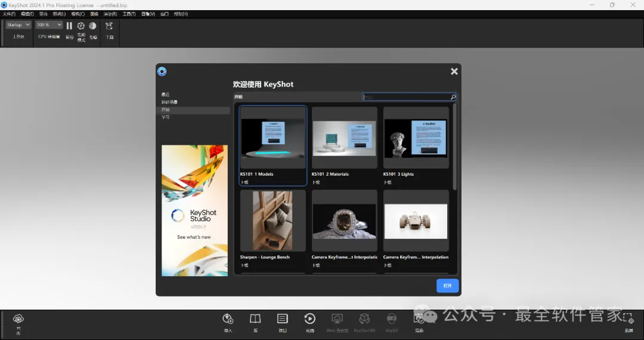This screenshot has height=340, width=644.
Task: Open the 编辑(E) menu
Action: coord(27,14)
